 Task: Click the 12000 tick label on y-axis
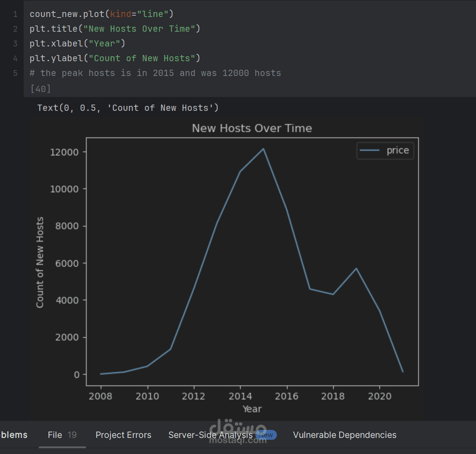(x=64, y=152)
